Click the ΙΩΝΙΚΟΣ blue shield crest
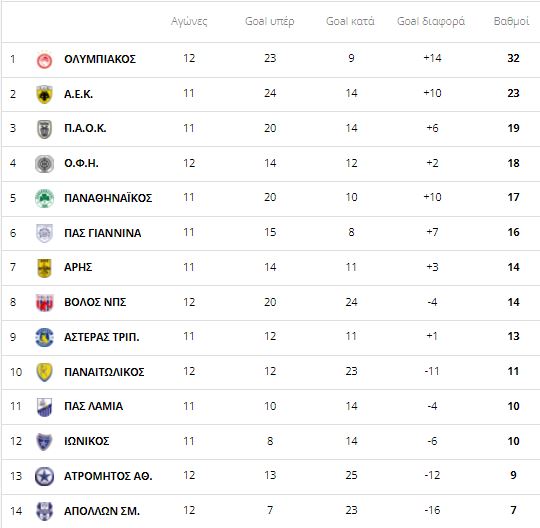The width and height of the screenshot is (540, 528). coord(44,442)
